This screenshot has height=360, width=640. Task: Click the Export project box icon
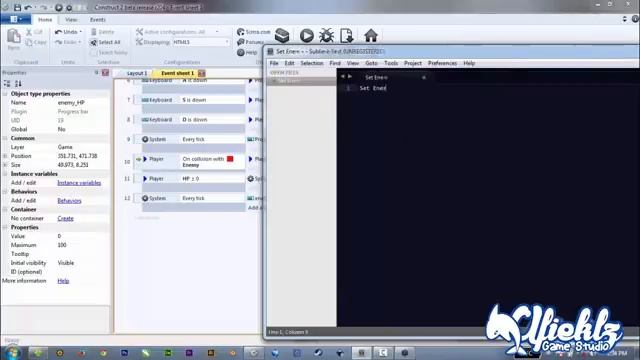point(282,36)
